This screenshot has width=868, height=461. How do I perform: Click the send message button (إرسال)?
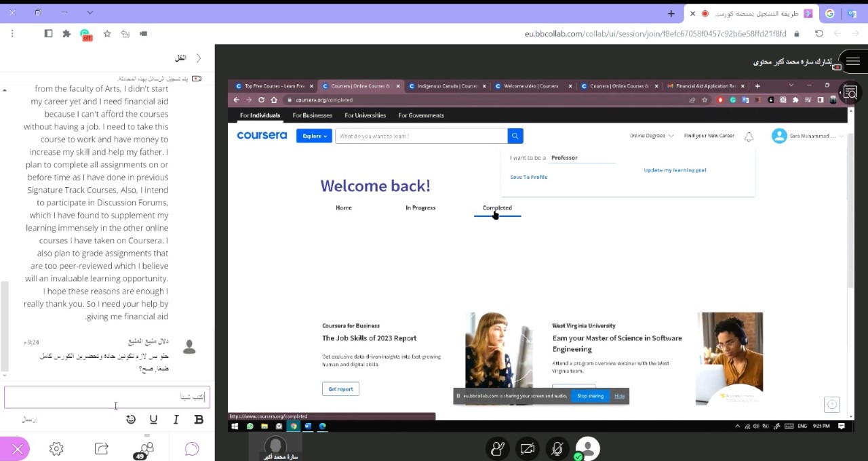point(29,420)
